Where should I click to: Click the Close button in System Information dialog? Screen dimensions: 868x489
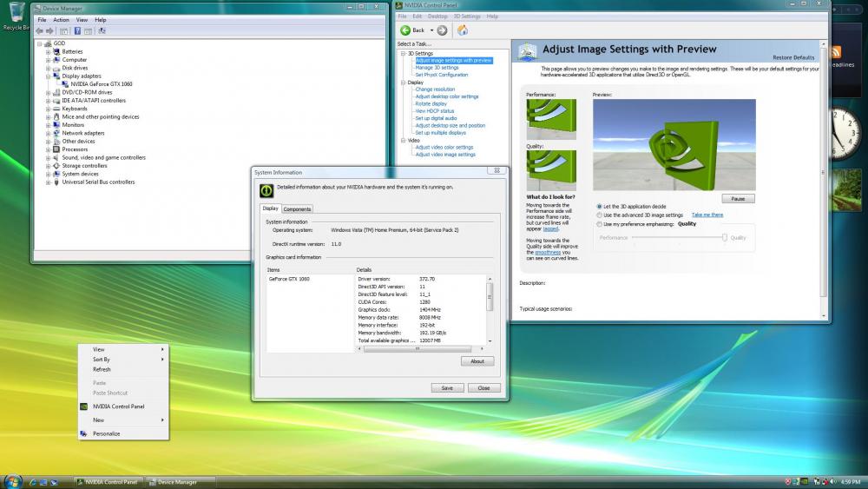click(x=483, y=388)
